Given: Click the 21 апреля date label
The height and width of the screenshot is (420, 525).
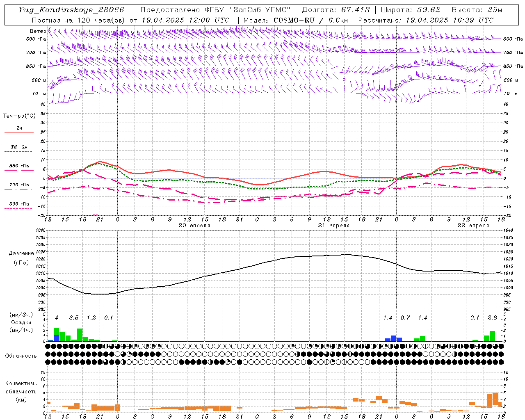Looking at the screenshot, I should point(334,226).
